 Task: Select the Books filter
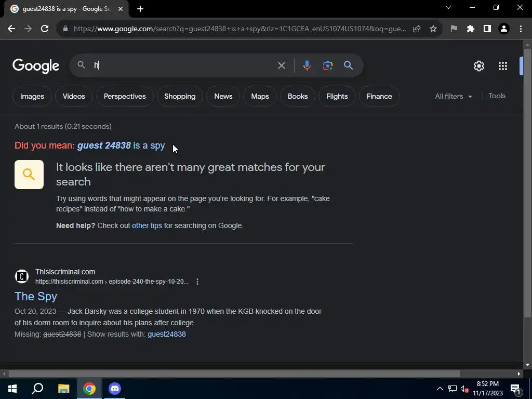298,96
